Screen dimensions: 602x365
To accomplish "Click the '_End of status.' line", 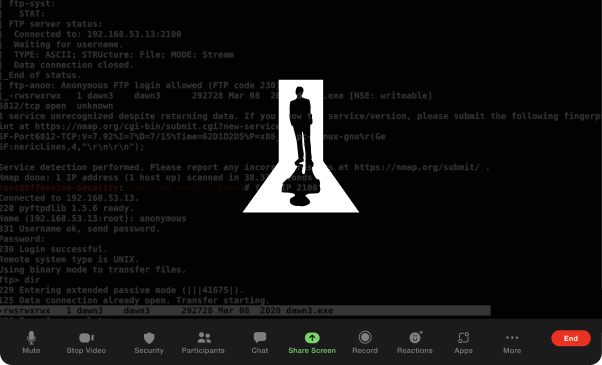I will tap(41, 75).
